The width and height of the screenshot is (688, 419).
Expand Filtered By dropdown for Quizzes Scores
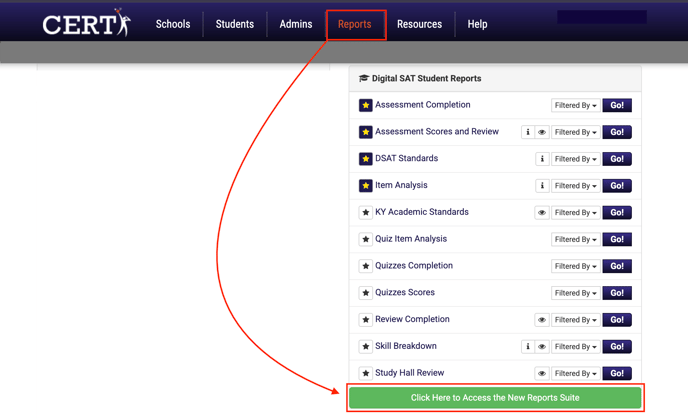(x=575, y=293)
